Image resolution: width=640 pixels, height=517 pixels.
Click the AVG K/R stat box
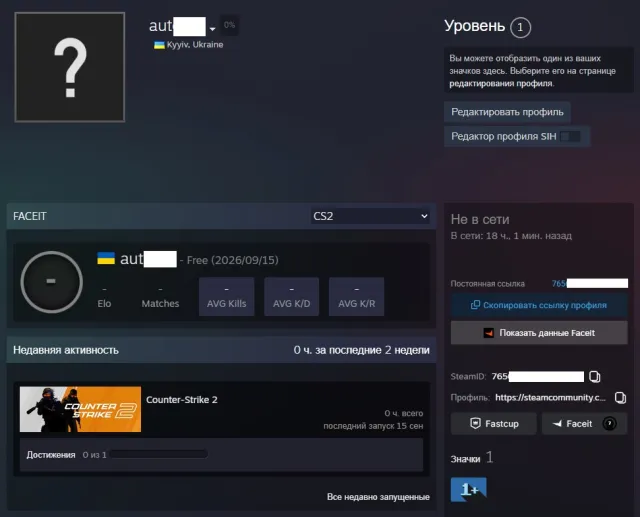356,297
